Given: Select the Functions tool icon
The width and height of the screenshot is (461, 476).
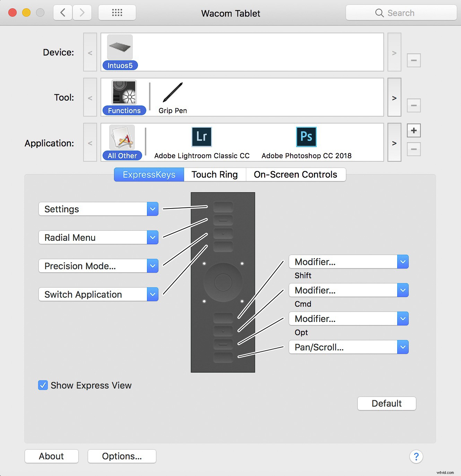Looking at the screenshot, I should coord(124,93).
